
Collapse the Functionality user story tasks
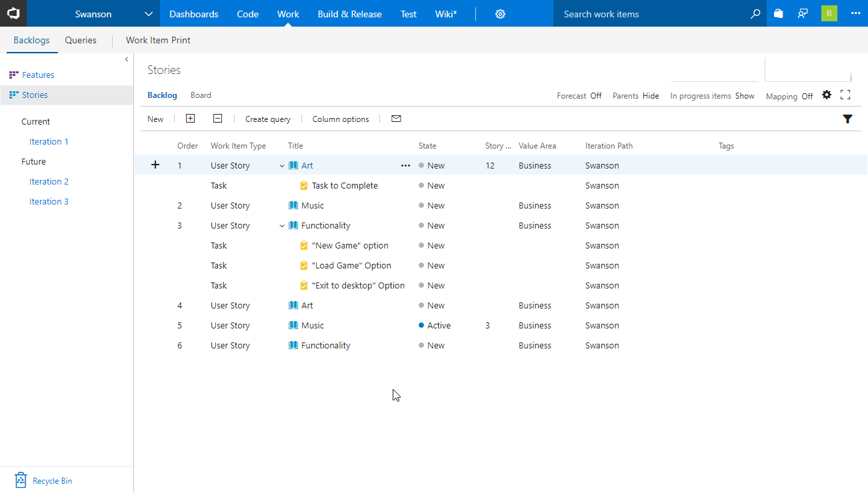pos(281,225)
